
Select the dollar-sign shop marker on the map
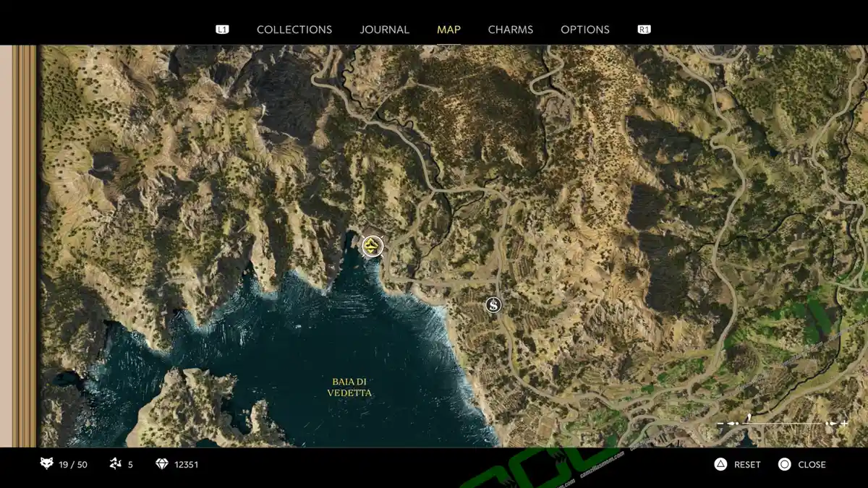(x=493, y=305)
